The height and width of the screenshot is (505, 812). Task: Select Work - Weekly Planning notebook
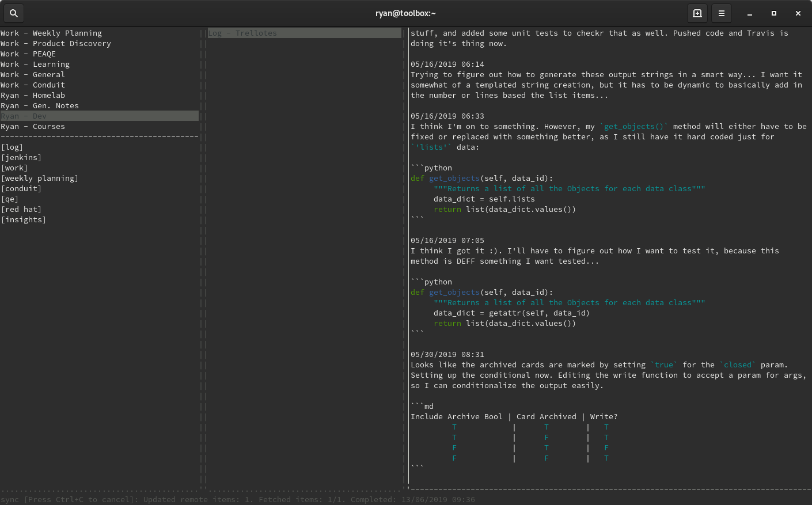[x=51, y=33]
